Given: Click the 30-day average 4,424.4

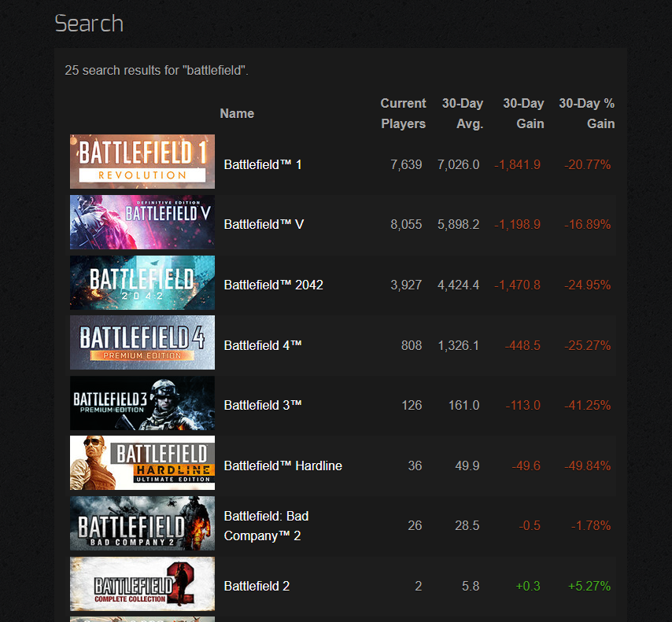Looking at the screenshot, I should [458, 285].
